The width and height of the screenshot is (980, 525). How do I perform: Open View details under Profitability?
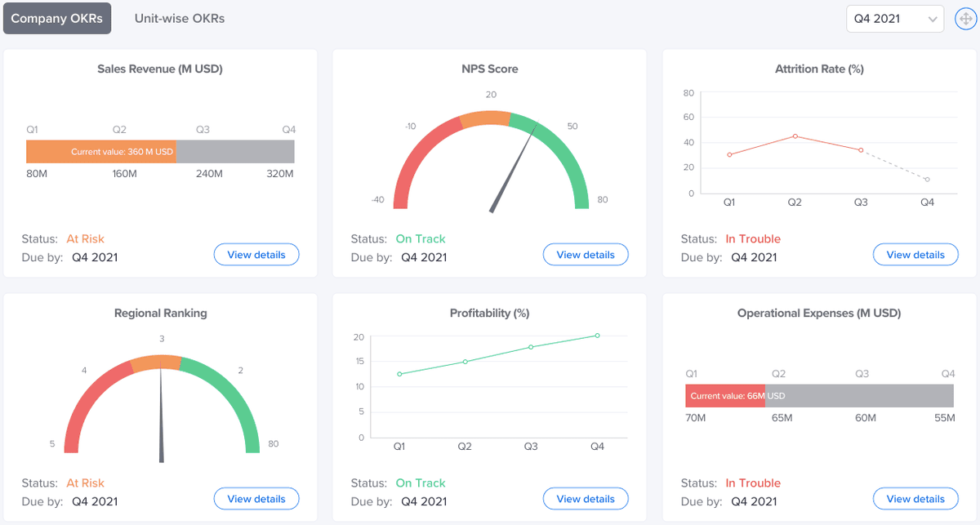coord(586,499)
